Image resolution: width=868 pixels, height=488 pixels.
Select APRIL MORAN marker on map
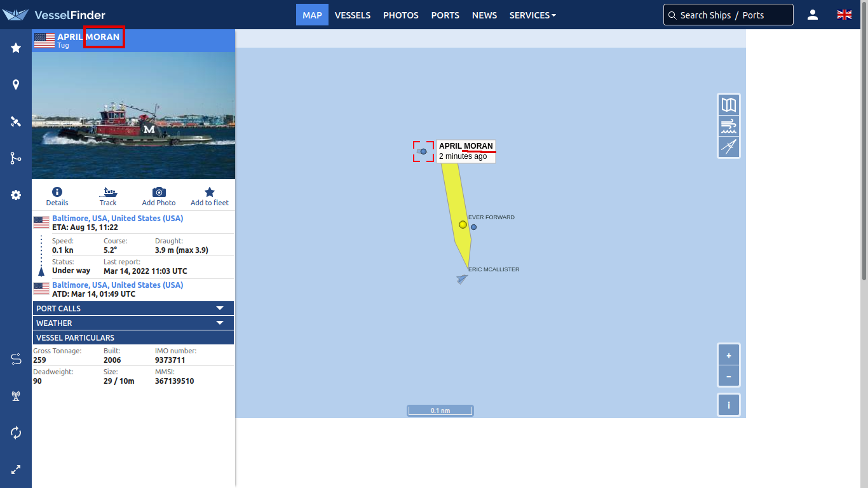[424, 151]
